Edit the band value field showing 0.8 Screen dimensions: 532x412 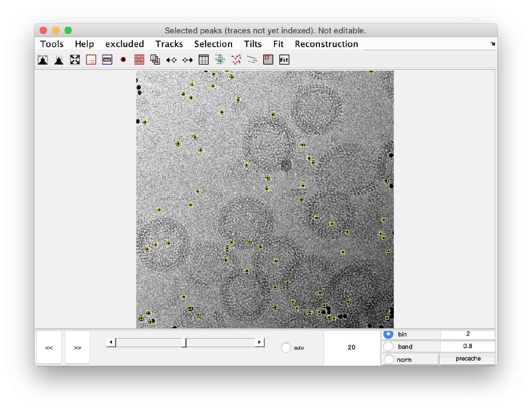467,346
